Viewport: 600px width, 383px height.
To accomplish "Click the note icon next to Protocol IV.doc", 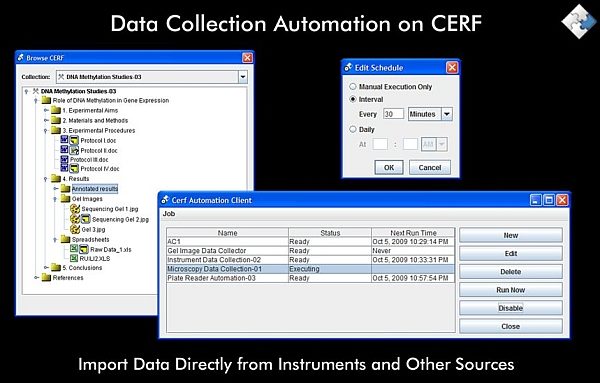I will point(74,168).
